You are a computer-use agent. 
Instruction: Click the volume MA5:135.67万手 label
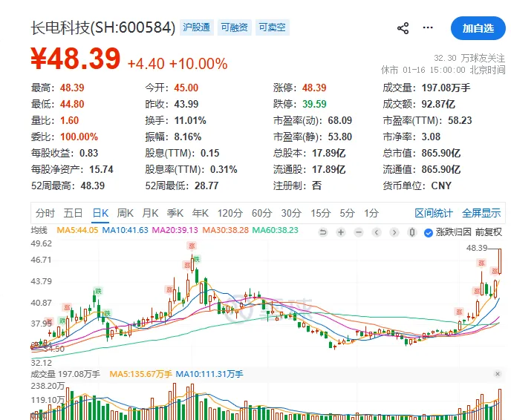(x=141, y=374)
